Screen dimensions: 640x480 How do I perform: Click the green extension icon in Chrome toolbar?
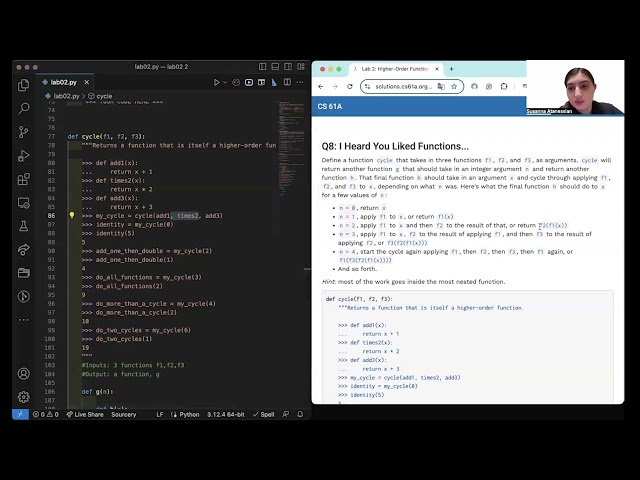474,87
